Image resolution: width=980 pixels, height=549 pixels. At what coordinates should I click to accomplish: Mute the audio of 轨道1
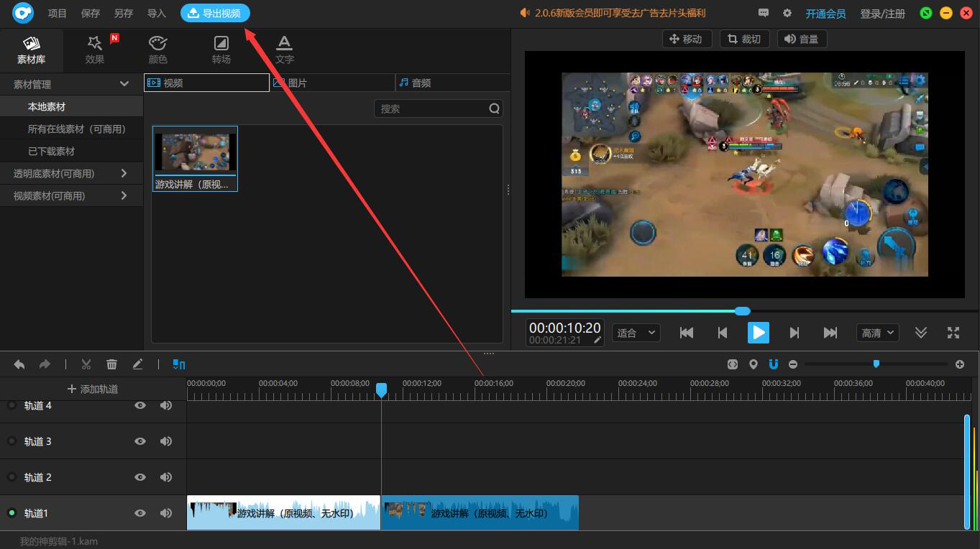tap(166, 513)
